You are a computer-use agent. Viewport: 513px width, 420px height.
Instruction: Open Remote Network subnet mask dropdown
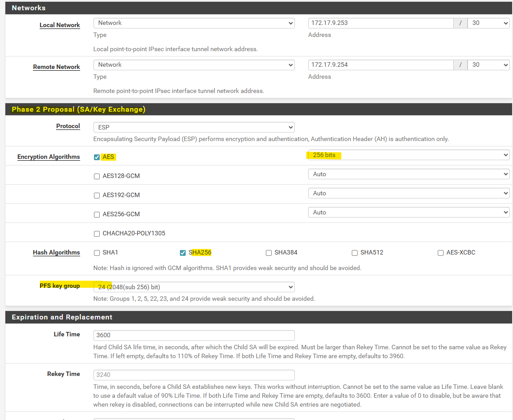pos(489,65)
